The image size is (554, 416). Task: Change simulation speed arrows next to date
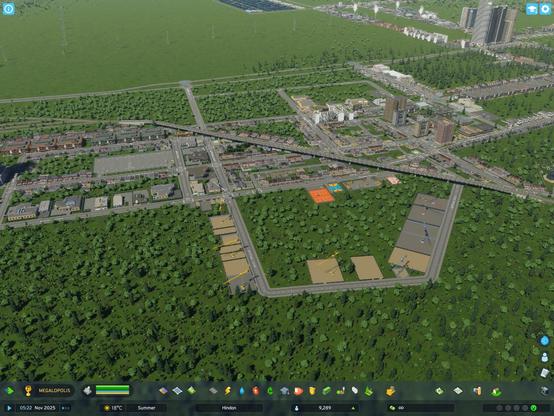point(65,408)
